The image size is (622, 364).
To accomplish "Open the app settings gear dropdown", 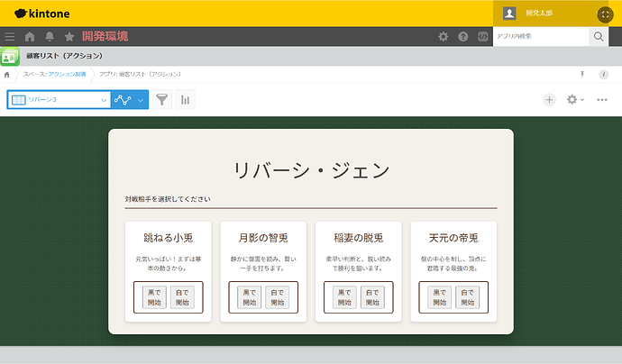I will [x=575, y=100].
